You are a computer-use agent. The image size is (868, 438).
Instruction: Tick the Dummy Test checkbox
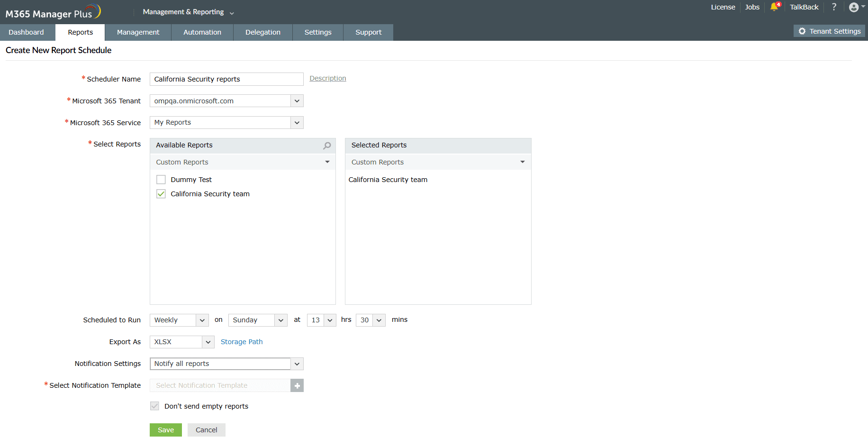[x=161, y=180]
